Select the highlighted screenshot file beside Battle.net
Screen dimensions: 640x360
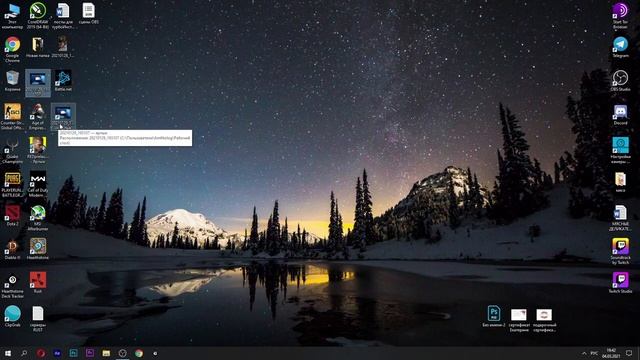[x=38, y=83]
